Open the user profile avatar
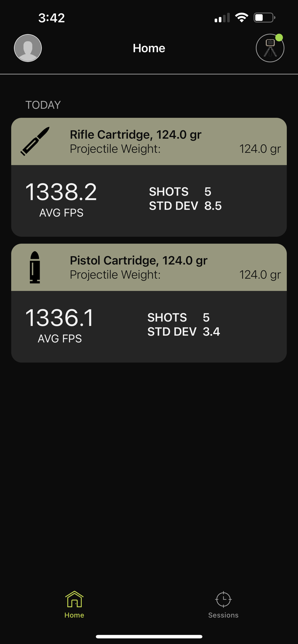298x644 pixels. [x=28, y=48]
